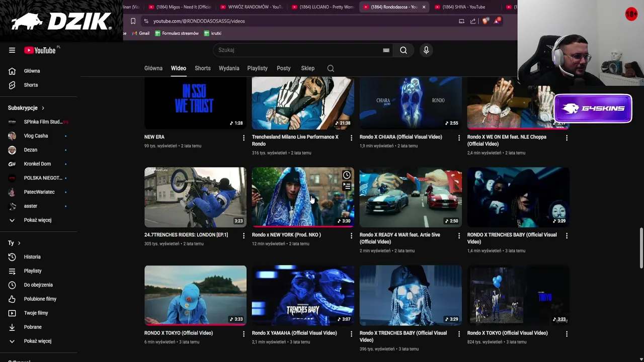Play Rondo X YAMAHA video thumbnail
This screenshot has height=362, width=644.
click(x=303, y=296)
